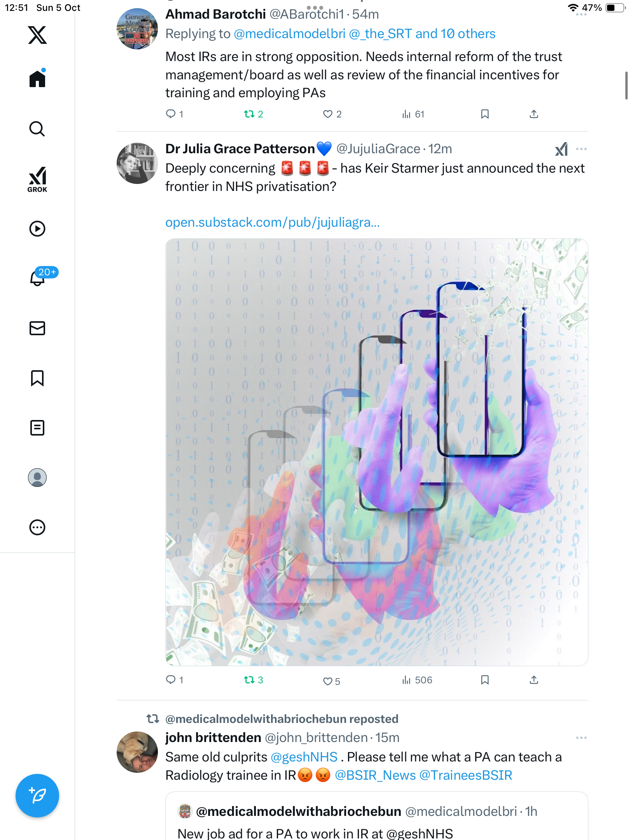Open more options on john brittenden's post

click(581, 738)
